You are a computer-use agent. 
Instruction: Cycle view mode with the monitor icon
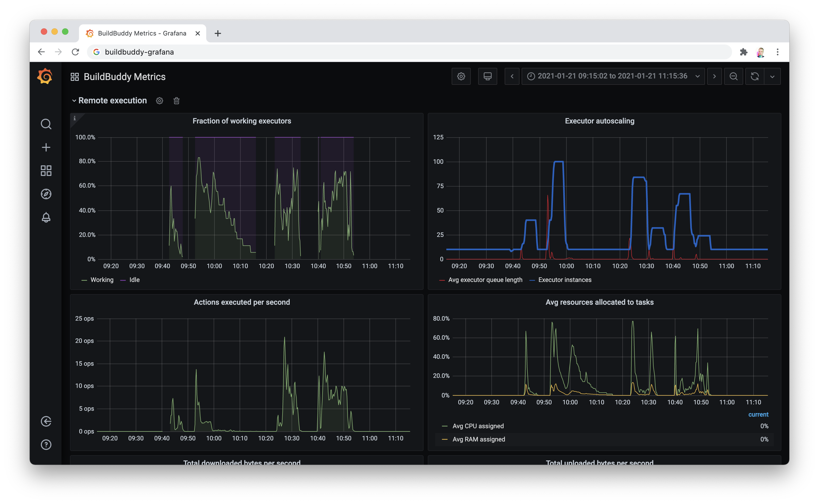tap(487, 76)
